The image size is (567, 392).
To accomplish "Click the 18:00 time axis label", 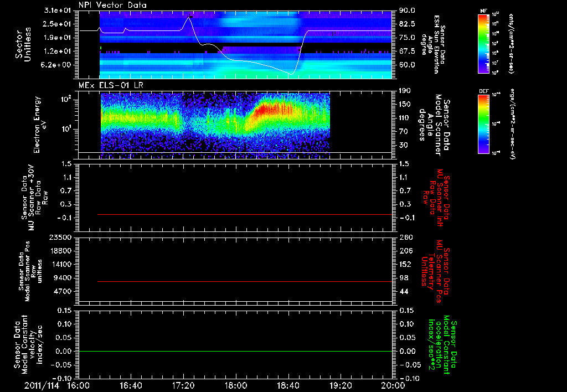I will [236, 386].
